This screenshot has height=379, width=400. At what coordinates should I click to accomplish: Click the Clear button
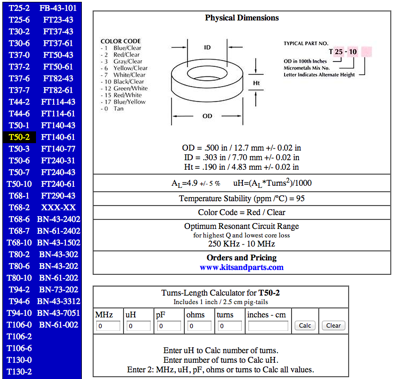(x=333, y=325)
